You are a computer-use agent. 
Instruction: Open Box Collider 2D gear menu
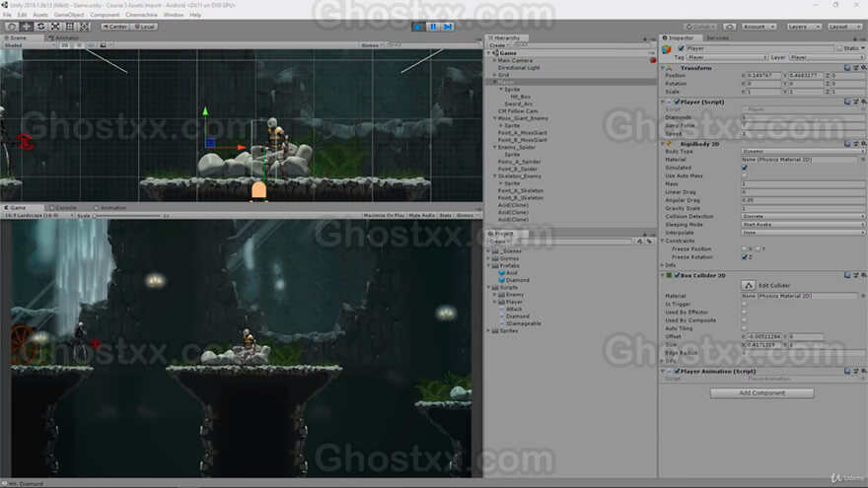point(863,275)
